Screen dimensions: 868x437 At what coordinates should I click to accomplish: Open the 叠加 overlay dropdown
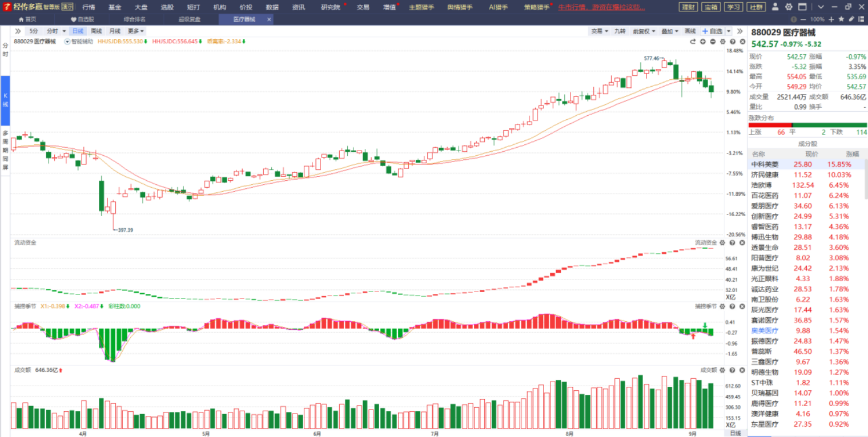(x=669, y=31)
